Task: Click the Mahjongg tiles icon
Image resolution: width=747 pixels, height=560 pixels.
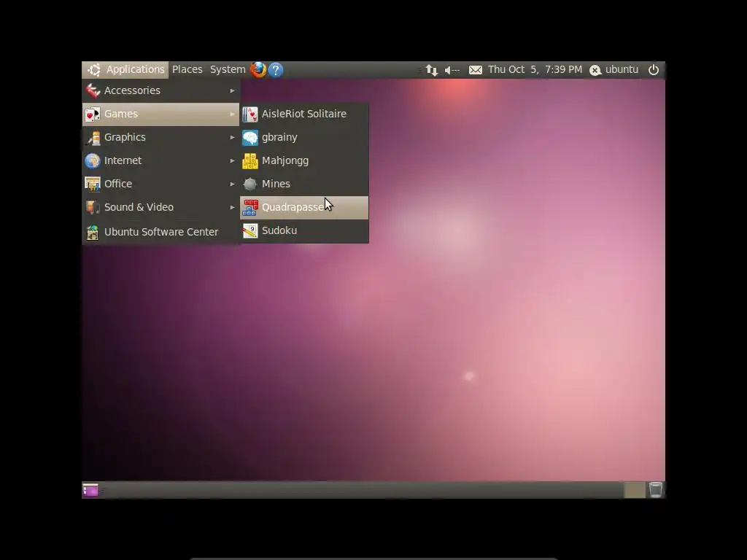Action: click(250, 161)
